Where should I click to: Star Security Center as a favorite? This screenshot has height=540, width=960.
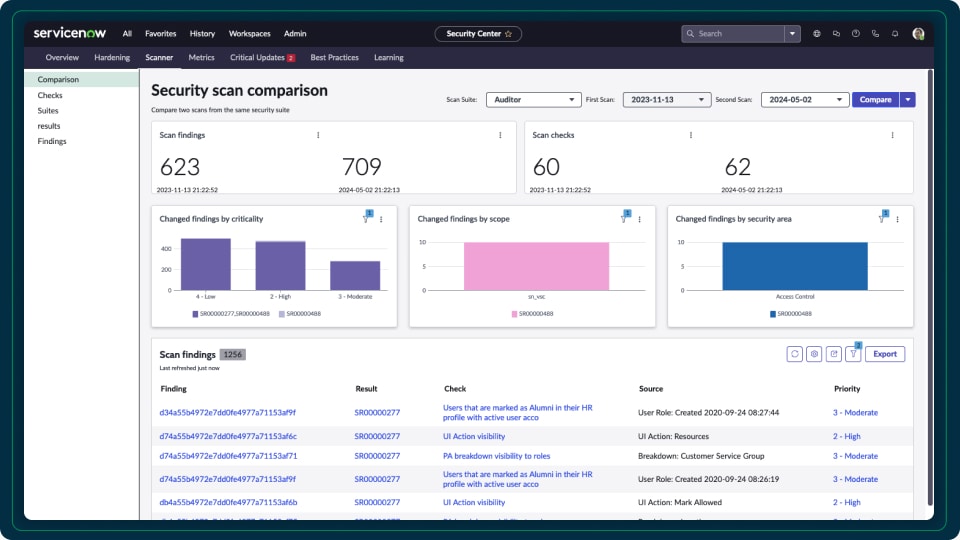pos(508,34)
